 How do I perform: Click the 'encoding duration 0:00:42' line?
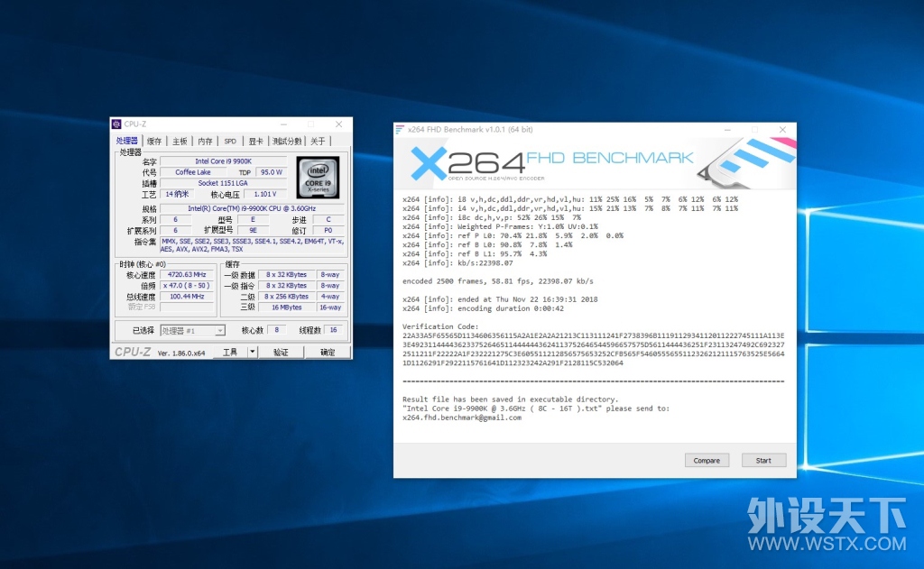click(x=484, y=308)
